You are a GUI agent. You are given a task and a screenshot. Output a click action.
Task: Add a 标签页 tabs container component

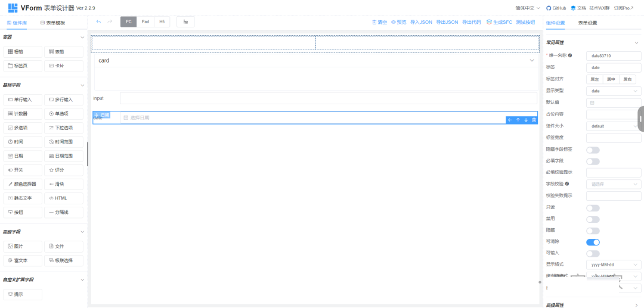click(x=23, y=66)
